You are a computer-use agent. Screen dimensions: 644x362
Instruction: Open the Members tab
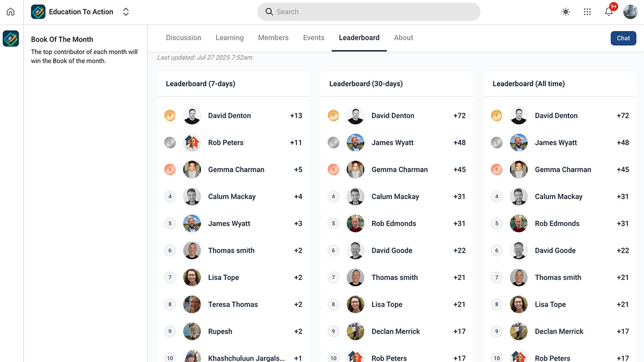click(273, 38)
